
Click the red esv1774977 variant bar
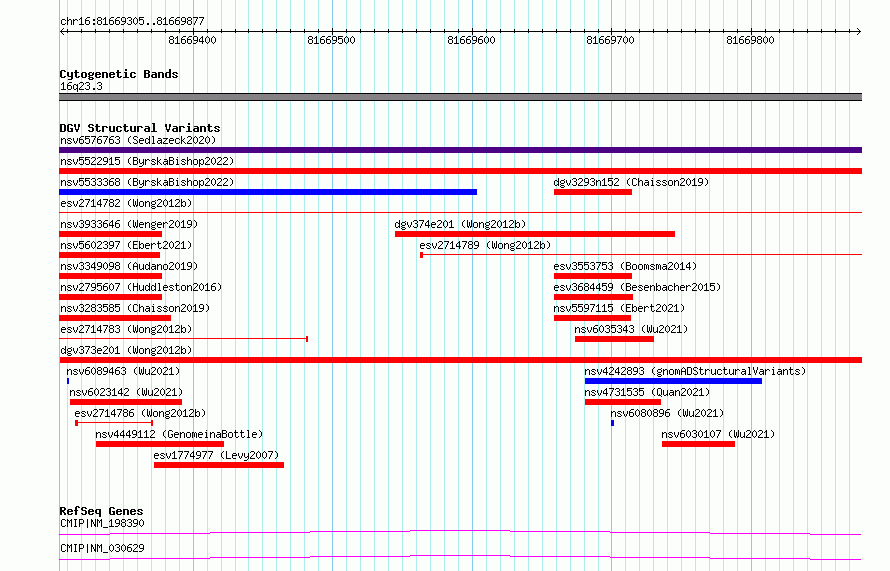tap(219, 465)
